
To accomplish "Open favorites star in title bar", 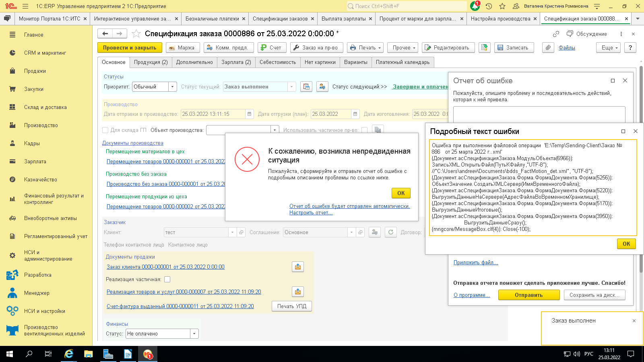I will tap(502, 6).
